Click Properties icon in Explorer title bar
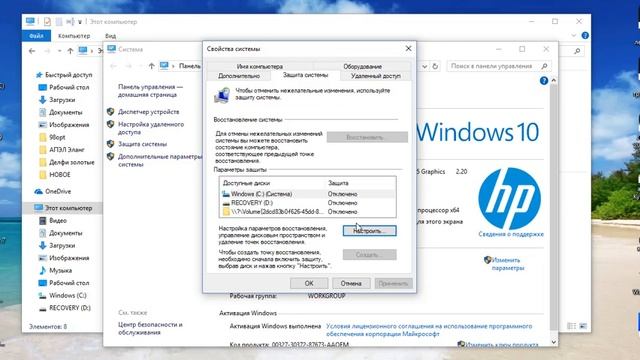This screenshot has height=360, width=640. [47, 21]
